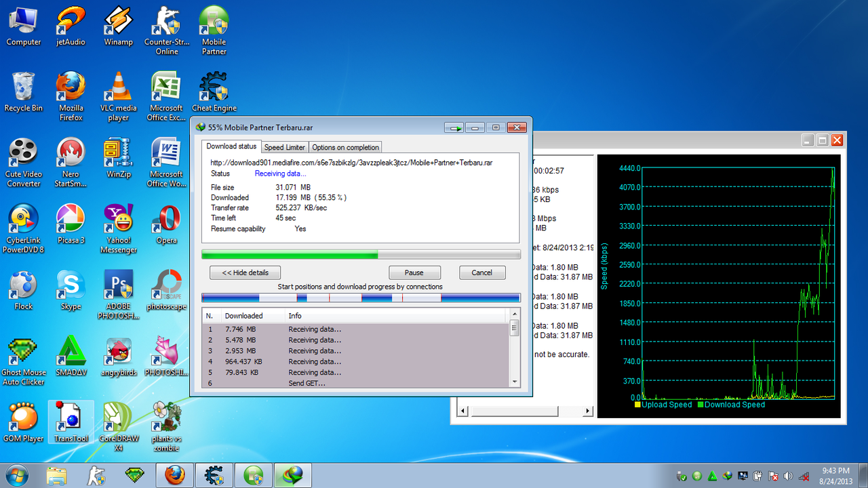Switch to Firefox on the taskbar
Screen dimensions: 868x488
pyautogui.click(x=174, y=476)
